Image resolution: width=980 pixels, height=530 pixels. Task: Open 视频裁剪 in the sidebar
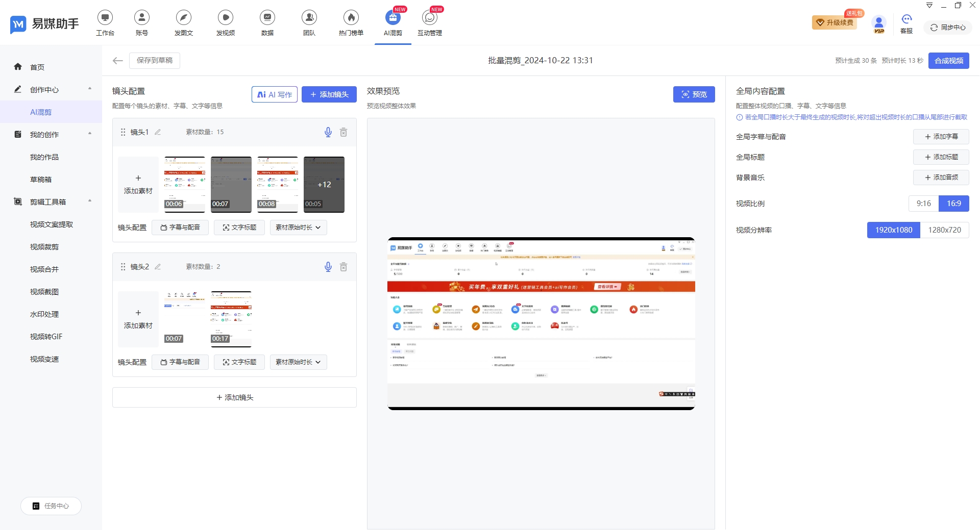pyautogui.click(x=44, y=247)
